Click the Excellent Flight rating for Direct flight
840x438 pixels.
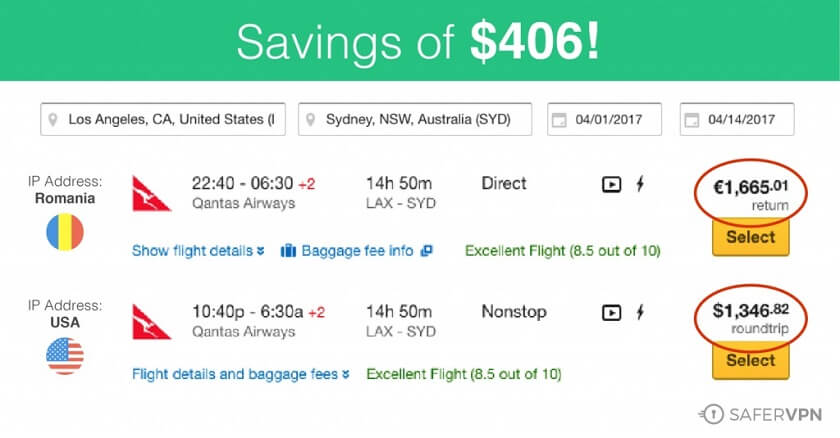[x=562, y=251]
